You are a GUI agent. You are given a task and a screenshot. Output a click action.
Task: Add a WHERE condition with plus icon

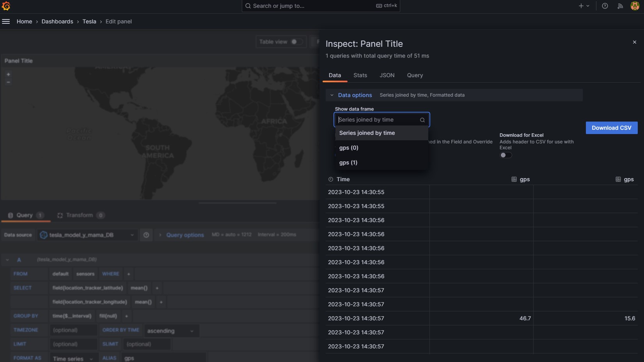pyautogui.click(x=129, y=274)
